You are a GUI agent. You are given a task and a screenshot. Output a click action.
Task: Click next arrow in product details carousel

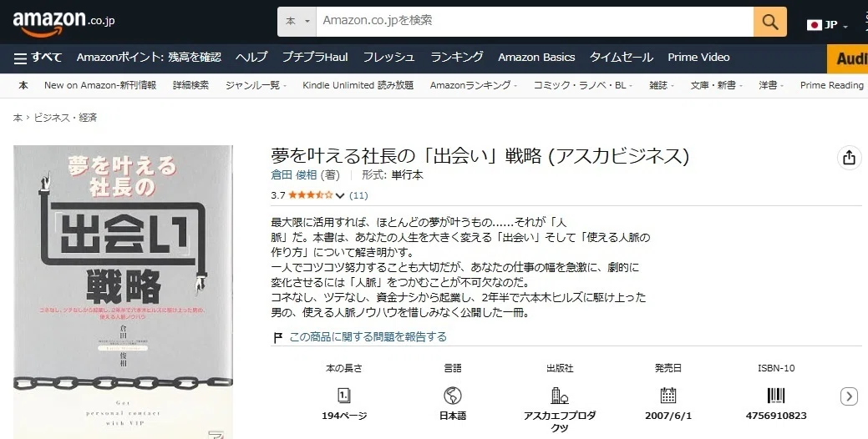point(849,396)
